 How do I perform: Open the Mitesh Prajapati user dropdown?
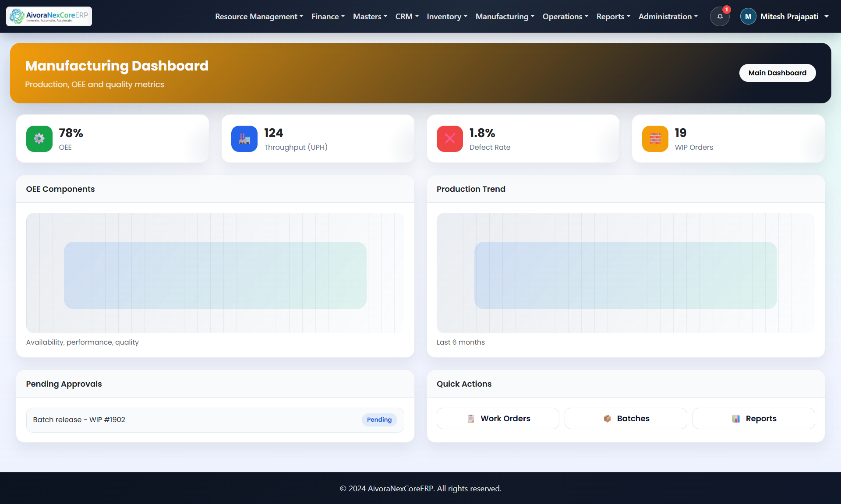[795, 17]
